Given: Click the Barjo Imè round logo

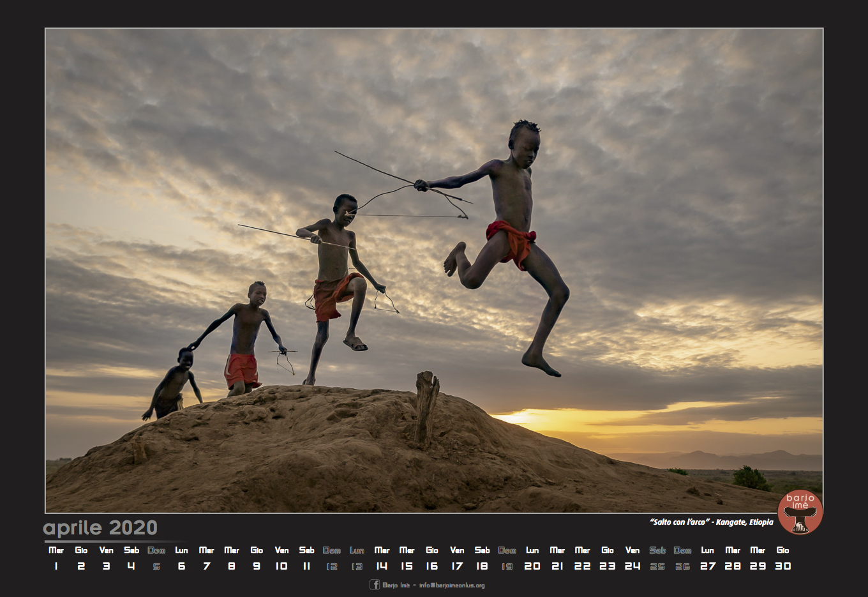Looking at the screenshot, I should point(800,511).
